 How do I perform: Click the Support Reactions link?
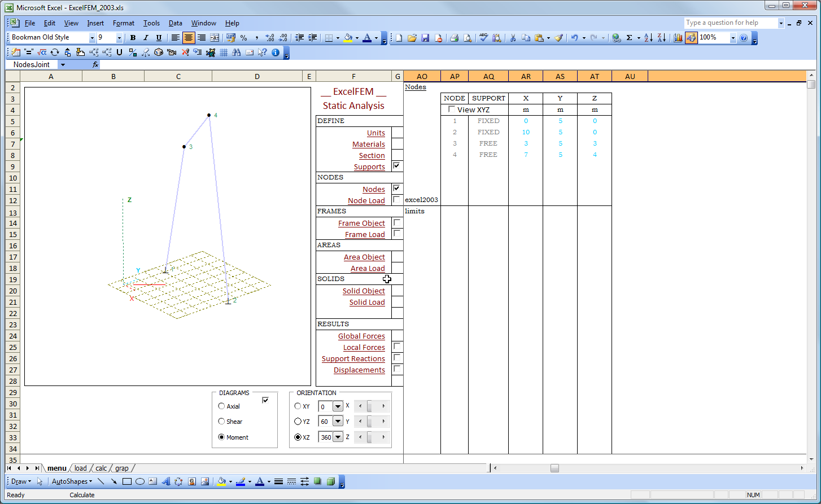click(x=353, y=359)
